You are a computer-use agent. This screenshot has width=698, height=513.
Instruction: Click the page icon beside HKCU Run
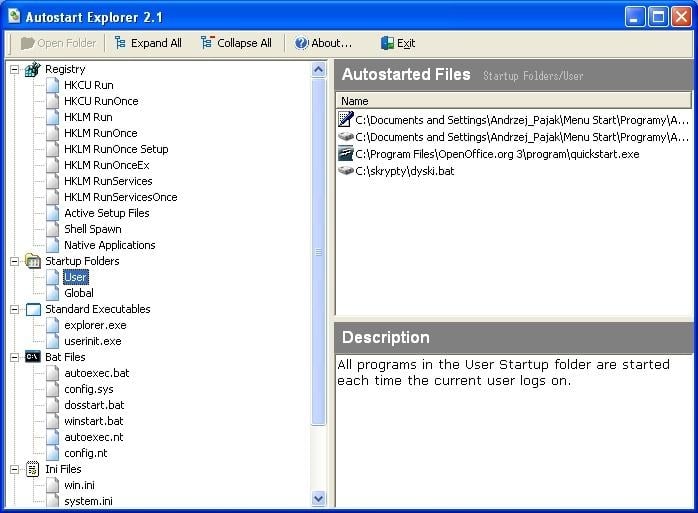click(x=53, y=85)
